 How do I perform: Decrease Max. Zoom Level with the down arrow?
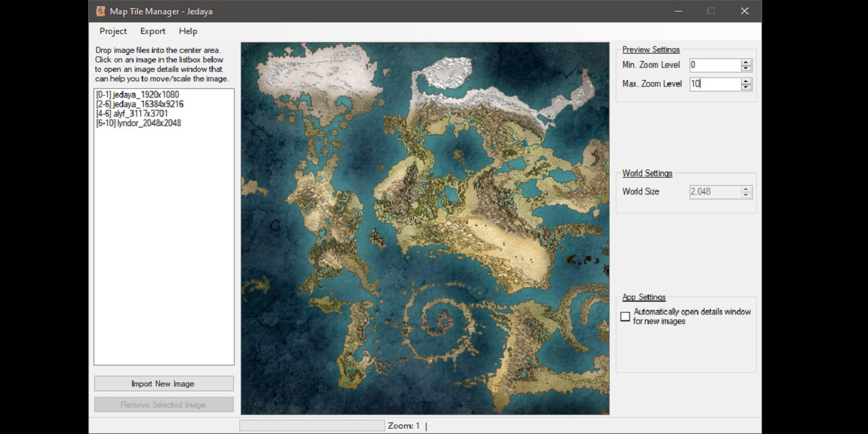pyautogui.click(x=746, y=87)
